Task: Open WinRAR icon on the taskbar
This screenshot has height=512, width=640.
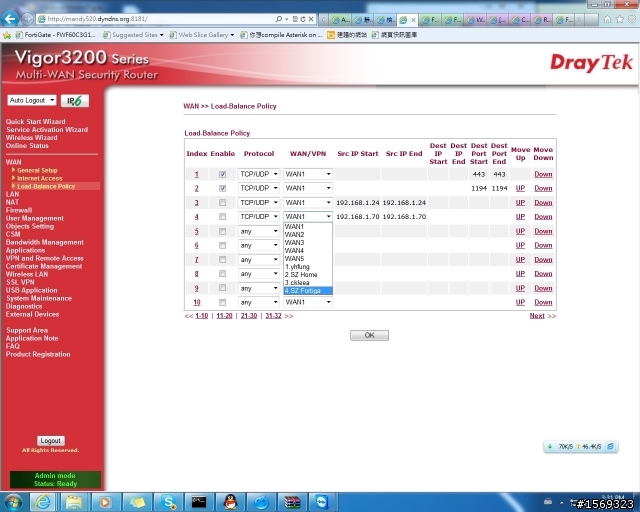Action: click(293, 502)
